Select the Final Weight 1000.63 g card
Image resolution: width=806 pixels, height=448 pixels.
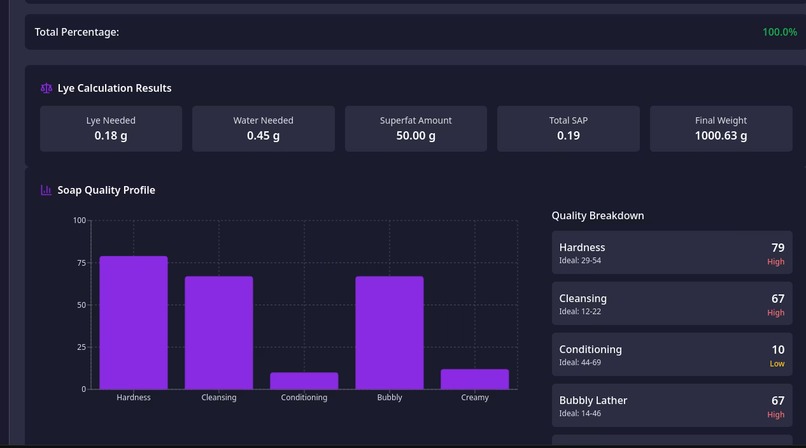[721, 128]
